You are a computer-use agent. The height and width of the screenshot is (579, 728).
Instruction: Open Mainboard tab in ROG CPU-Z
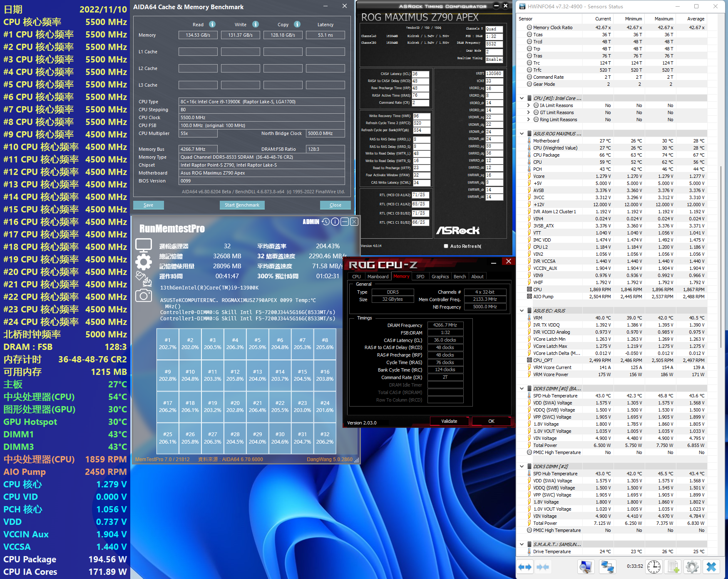click(x=378, y=277)
